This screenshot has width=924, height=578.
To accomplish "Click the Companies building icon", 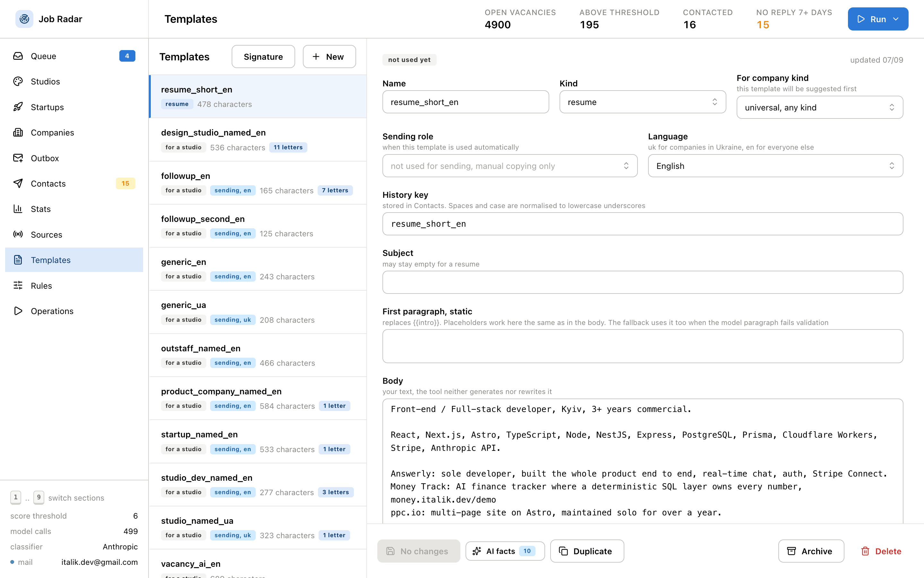I will [18, 132].
